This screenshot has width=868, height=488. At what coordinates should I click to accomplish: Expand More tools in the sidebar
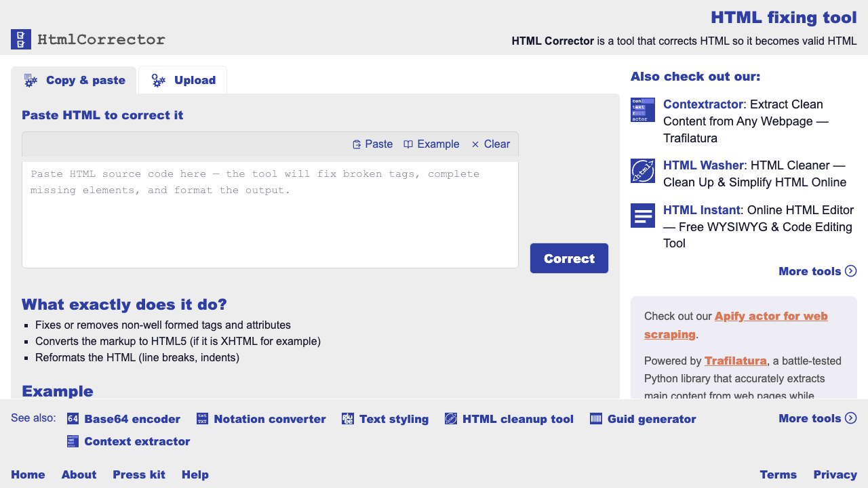(x=817, y=271)
